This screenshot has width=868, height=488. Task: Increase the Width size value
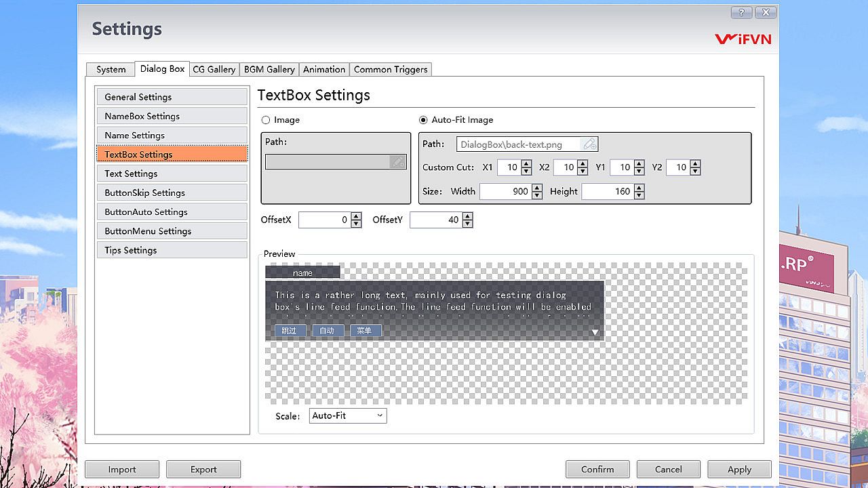[537, 188]
